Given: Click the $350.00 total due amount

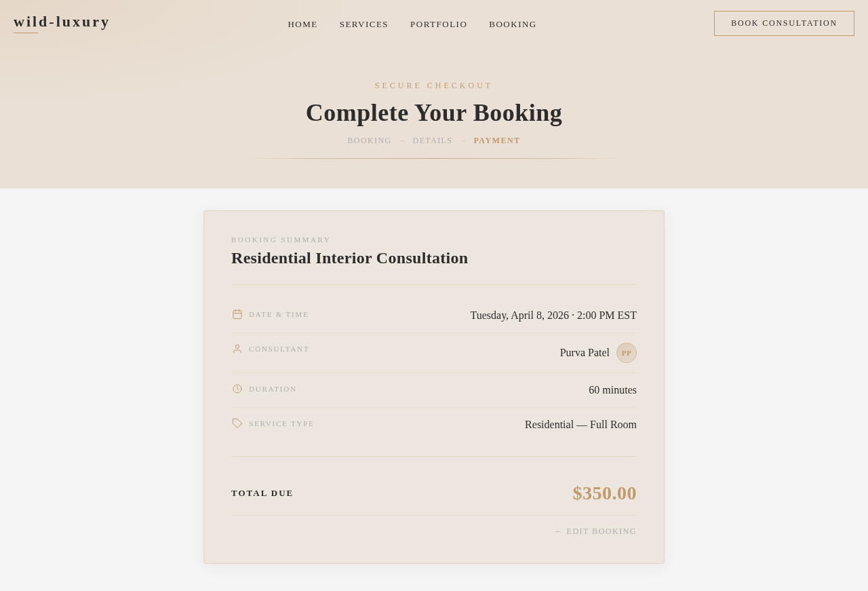Looking at the screenshot, I should pos(604,493).
